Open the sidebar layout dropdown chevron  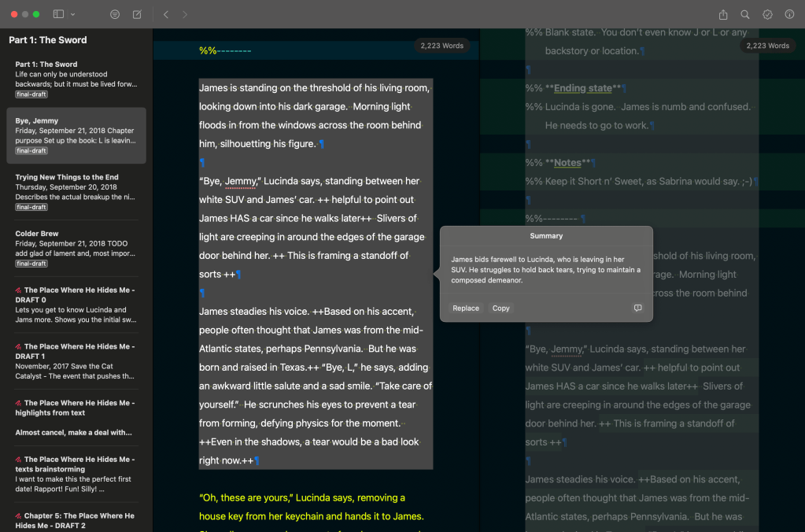(73, 14)
